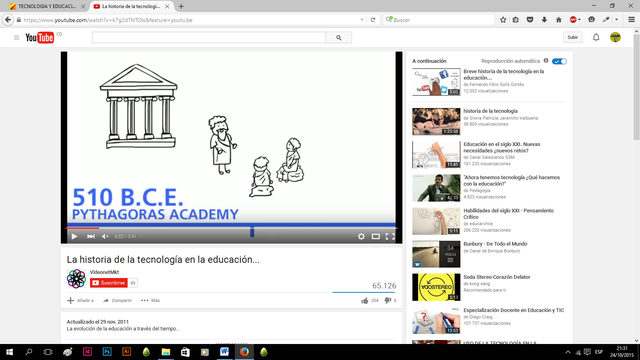Screen dimensions: 640x360
Task: Open the Más options menu
Action: point(151,300)
